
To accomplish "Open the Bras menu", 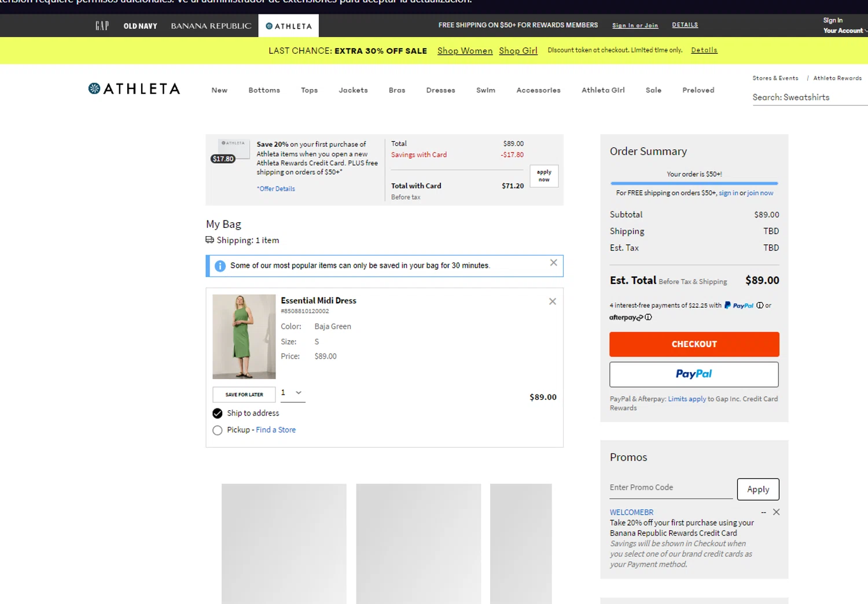I will 397,90.
